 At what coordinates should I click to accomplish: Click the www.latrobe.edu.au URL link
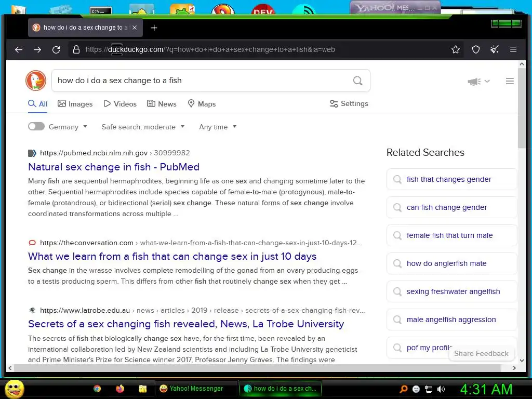[x=85, y=311]
